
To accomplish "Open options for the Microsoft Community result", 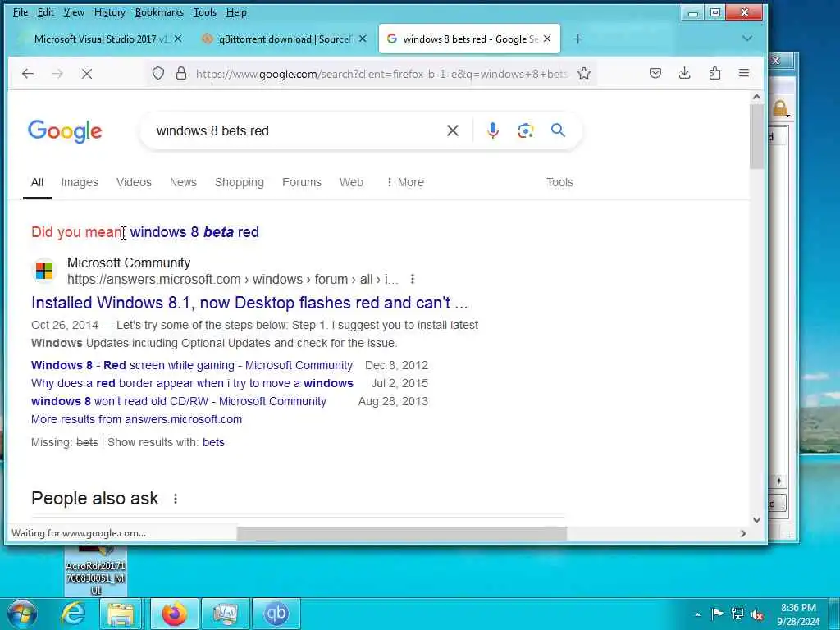I will (413, 279).
